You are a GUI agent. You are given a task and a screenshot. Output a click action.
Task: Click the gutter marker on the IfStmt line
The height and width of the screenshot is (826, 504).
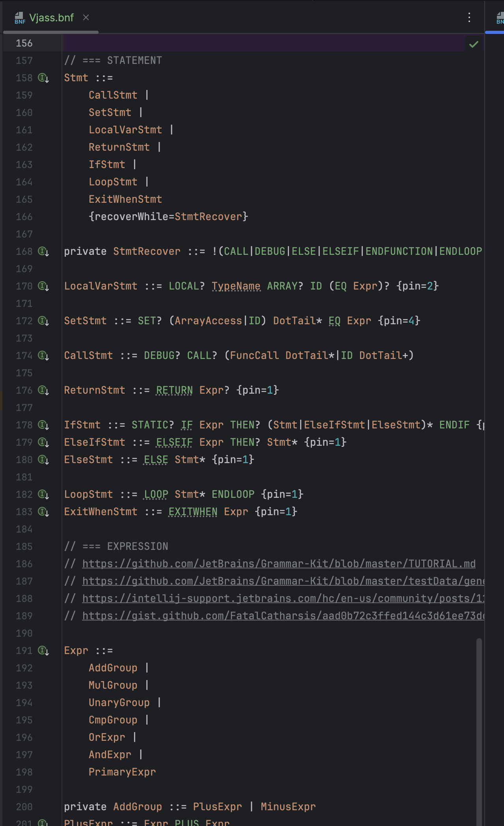pos(43,425)
